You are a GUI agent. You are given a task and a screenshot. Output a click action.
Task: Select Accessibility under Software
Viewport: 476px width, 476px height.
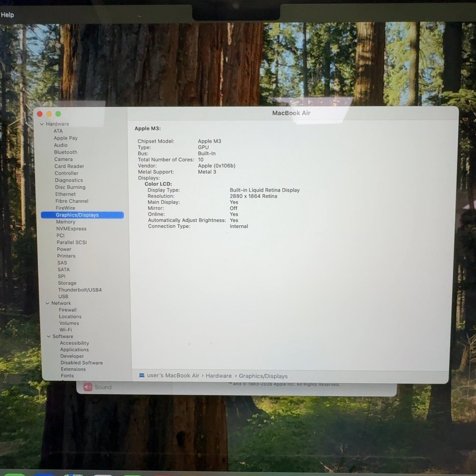click(74, 343)
